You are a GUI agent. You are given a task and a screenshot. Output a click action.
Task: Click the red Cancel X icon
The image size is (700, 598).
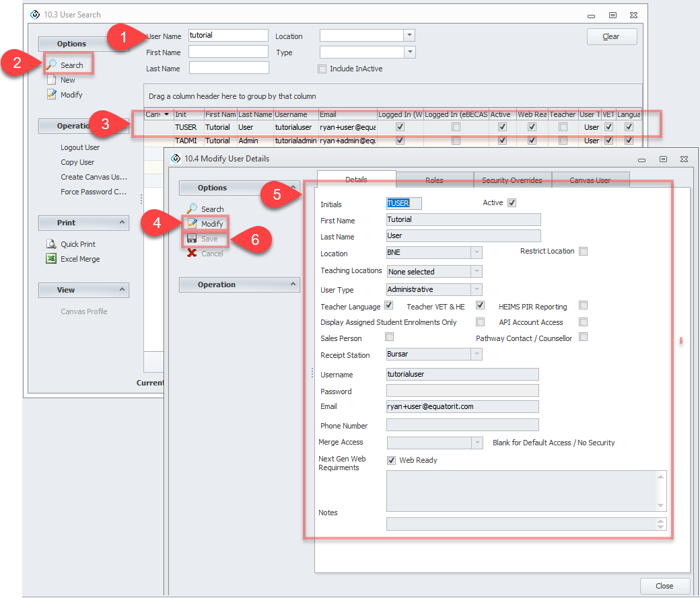(192, 254)
